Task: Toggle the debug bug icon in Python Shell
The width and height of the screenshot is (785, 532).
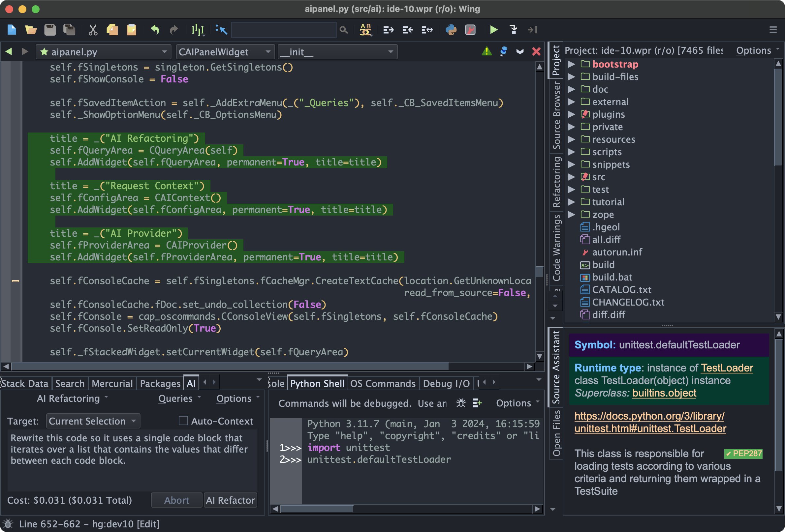Action: pyautogui.click(x=461, y=403)
